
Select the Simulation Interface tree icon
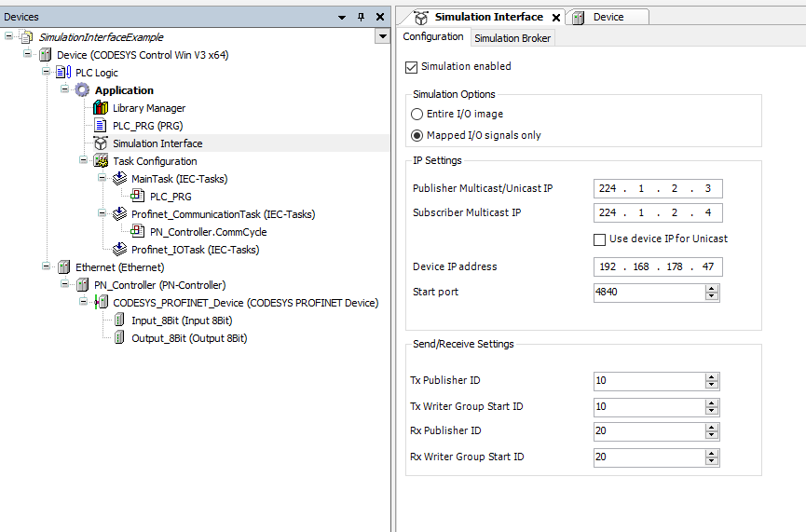101,143
